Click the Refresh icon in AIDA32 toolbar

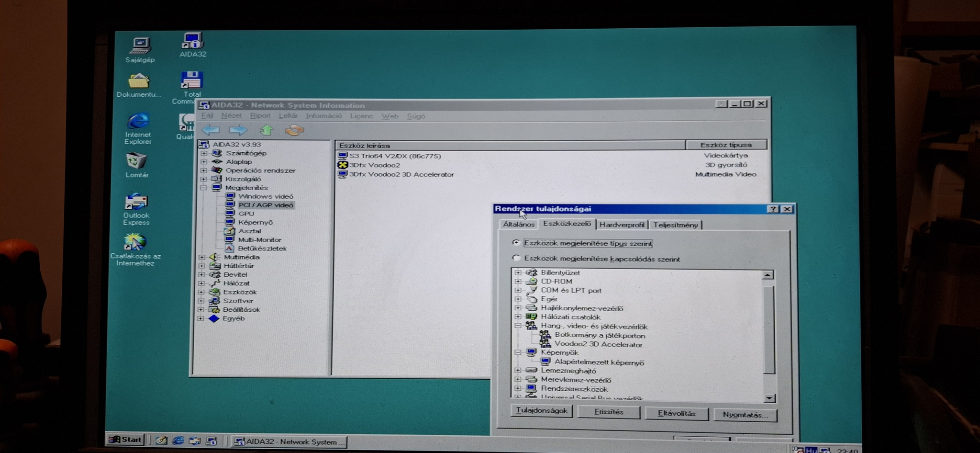click(x=294, y=130)
